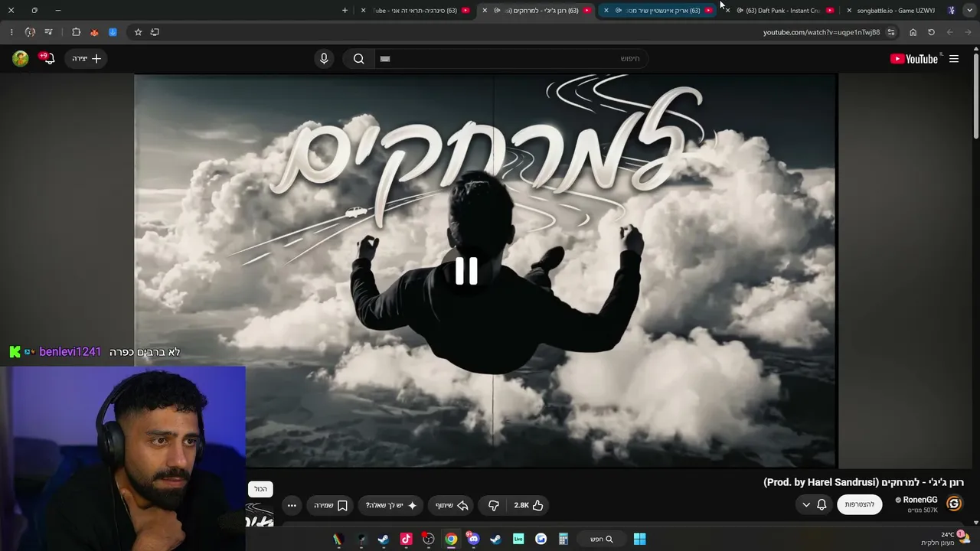Click the video title למרחקים Prod. by Harel Sandrusi
The image size is (980, 551).
tap(864, 482)
